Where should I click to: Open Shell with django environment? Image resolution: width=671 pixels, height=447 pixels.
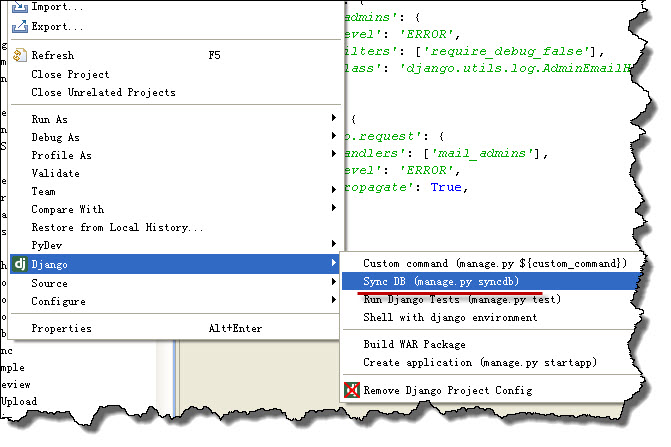(492, 317)
